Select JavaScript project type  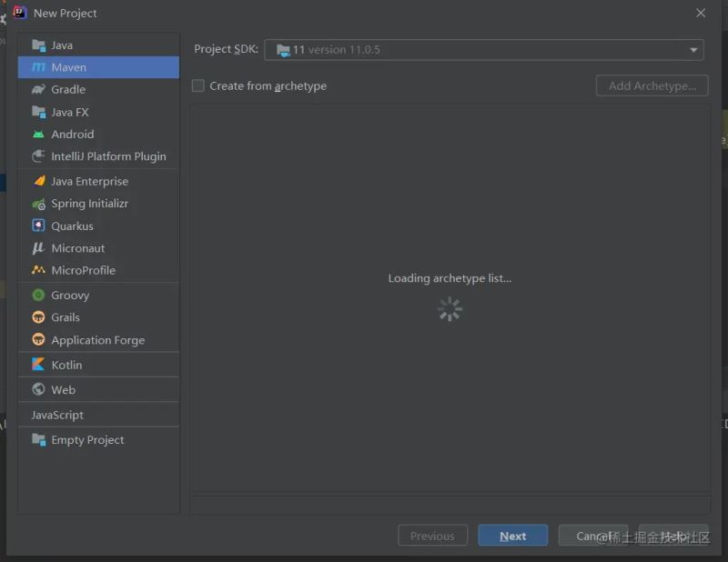pyautogui.click(x=98, y=415)
